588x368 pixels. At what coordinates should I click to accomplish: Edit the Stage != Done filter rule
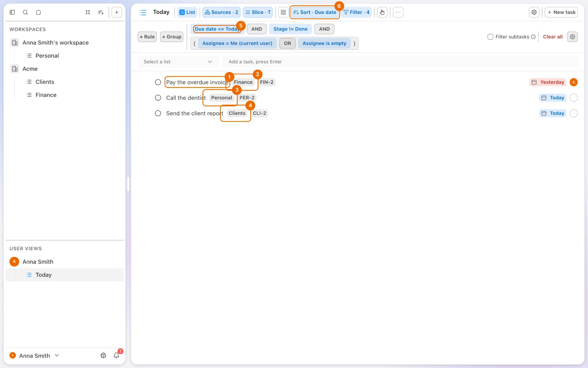click(290, 29)
